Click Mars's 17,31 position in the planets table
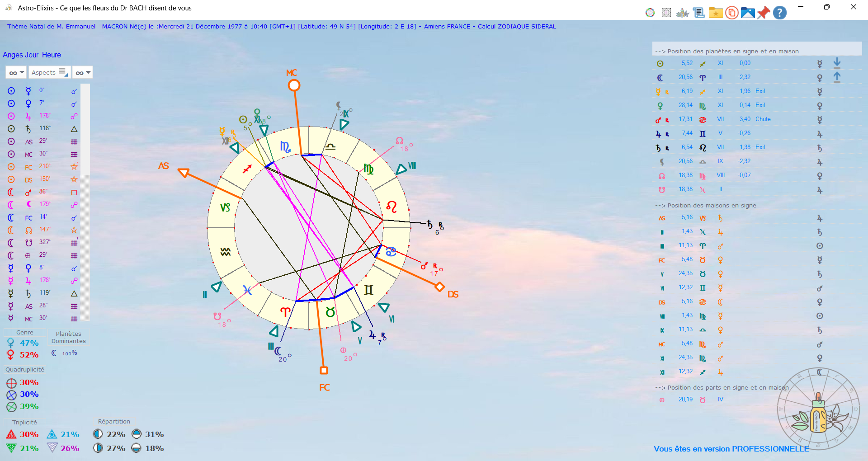Screen dimensions: 868x461 point(685,119)
